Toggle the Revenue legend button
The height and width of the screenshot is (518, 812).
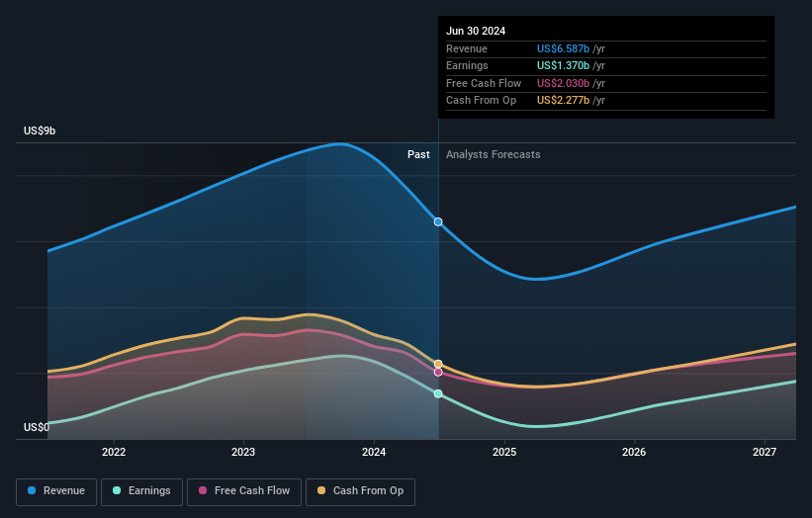coord(56,491)
